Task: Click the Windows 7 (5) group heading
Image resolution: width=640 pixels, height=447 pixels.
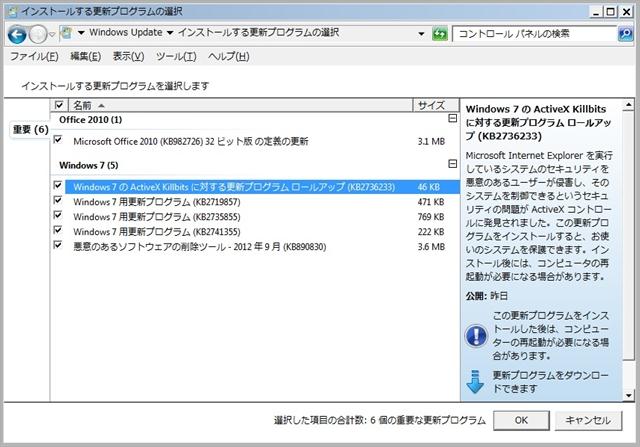Action: (89, 165)
